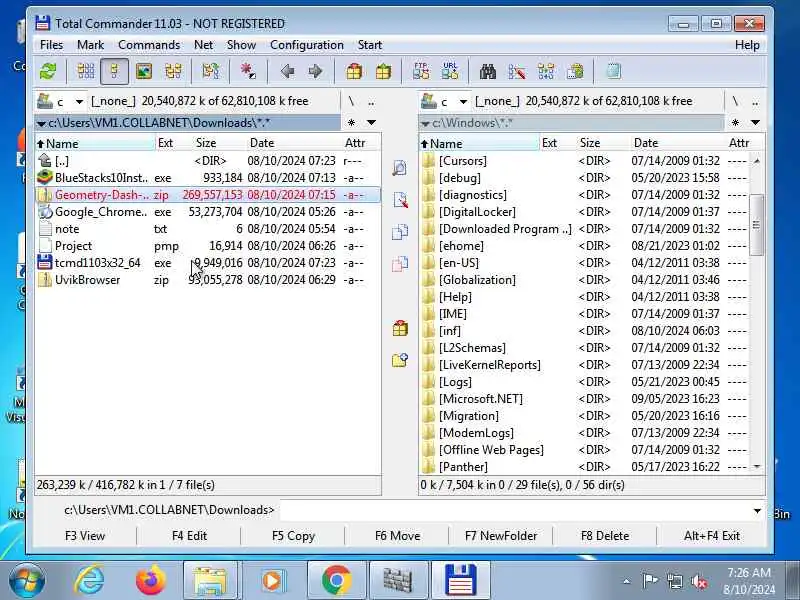
Task: Select tcmd1103x32_64 exe file
Action: click(208, 263)
